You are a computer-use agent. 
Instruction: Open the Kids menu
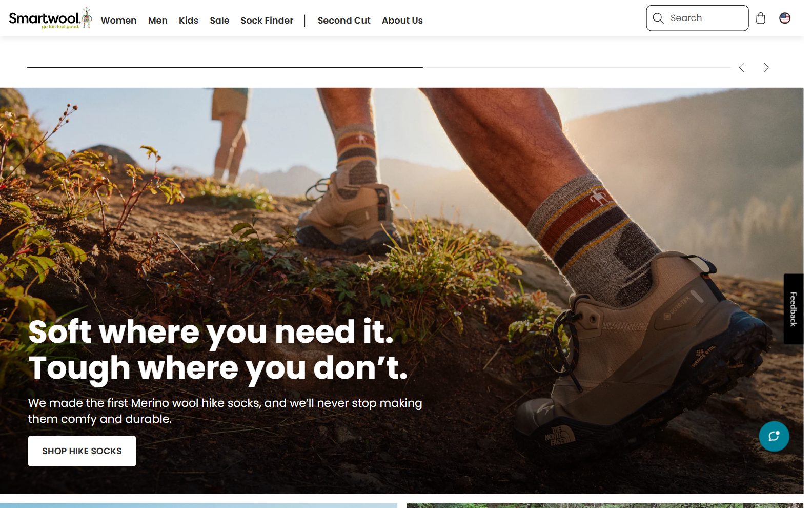(x=188, y=21)
